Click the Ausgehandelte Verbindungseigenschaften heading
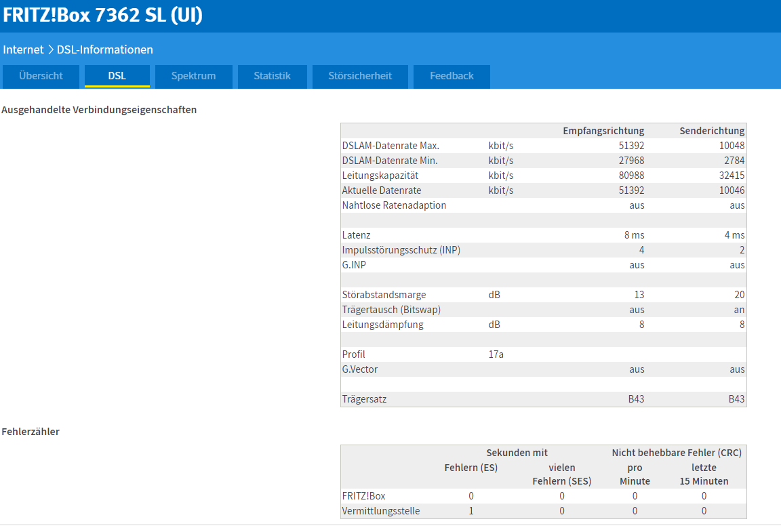The image size is (781, 532). (99, 110)
